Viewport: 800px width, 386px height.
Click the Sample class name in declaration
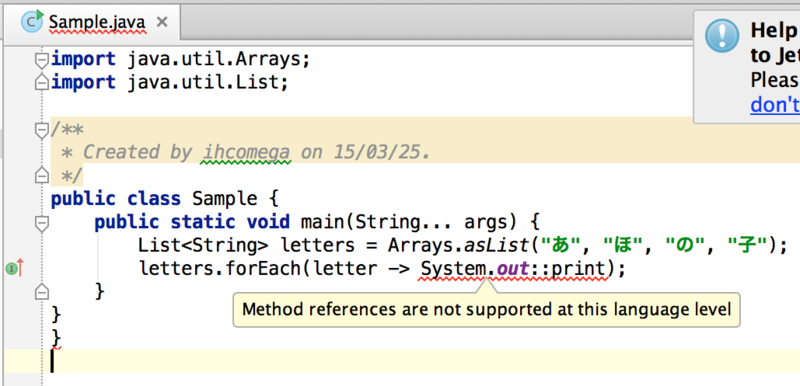(224, 198)
